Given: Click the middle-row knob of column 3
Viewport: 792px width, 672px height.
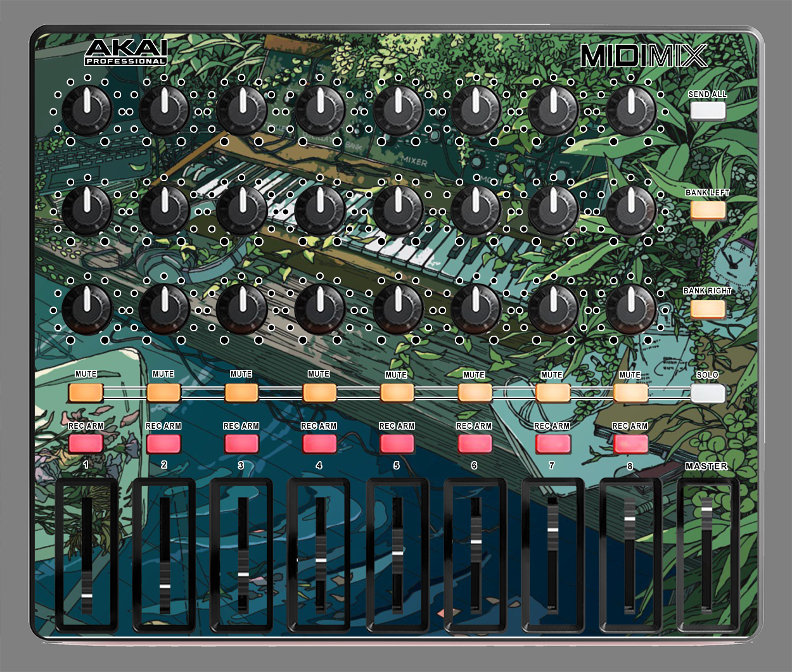Looking at the screenshot, I should [241, 210].
